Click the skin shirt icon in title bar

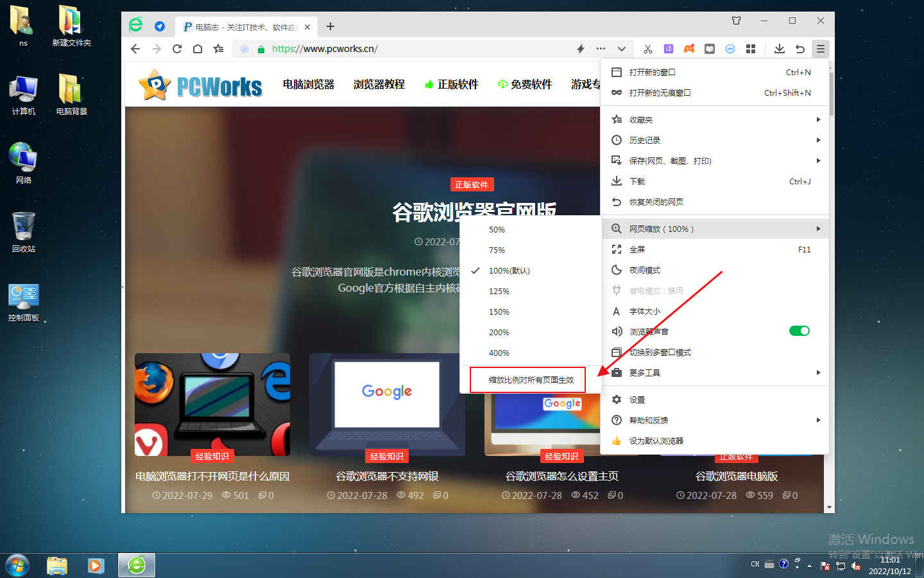tap(736, 21)
